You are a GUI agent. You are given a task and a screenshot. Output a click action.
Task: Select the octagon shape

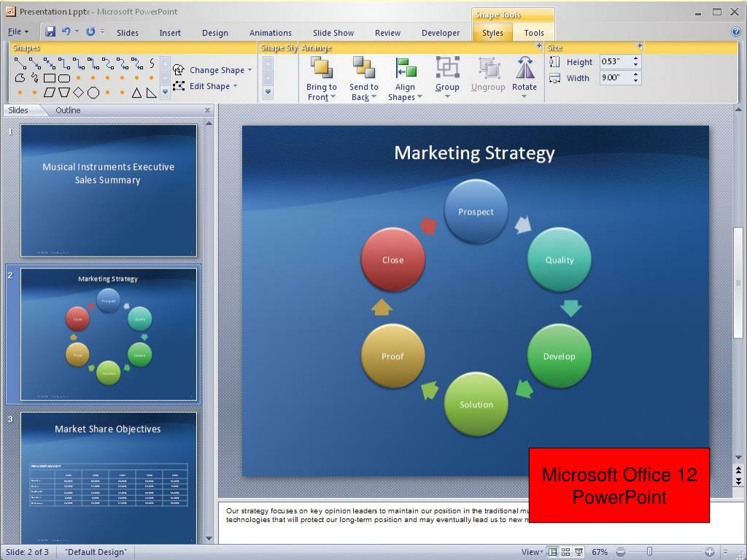[x=93, y=93]
